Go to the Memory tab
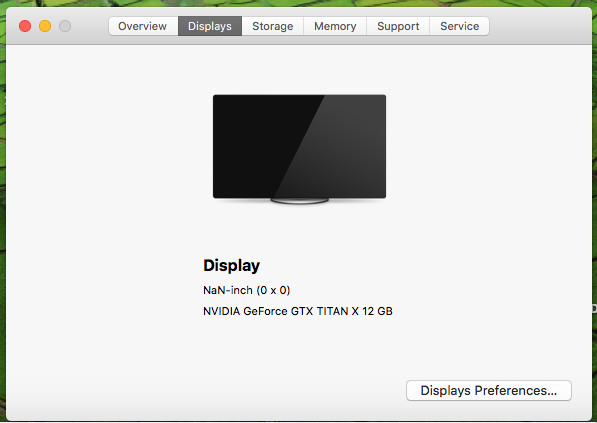 [x=335, y=26]
